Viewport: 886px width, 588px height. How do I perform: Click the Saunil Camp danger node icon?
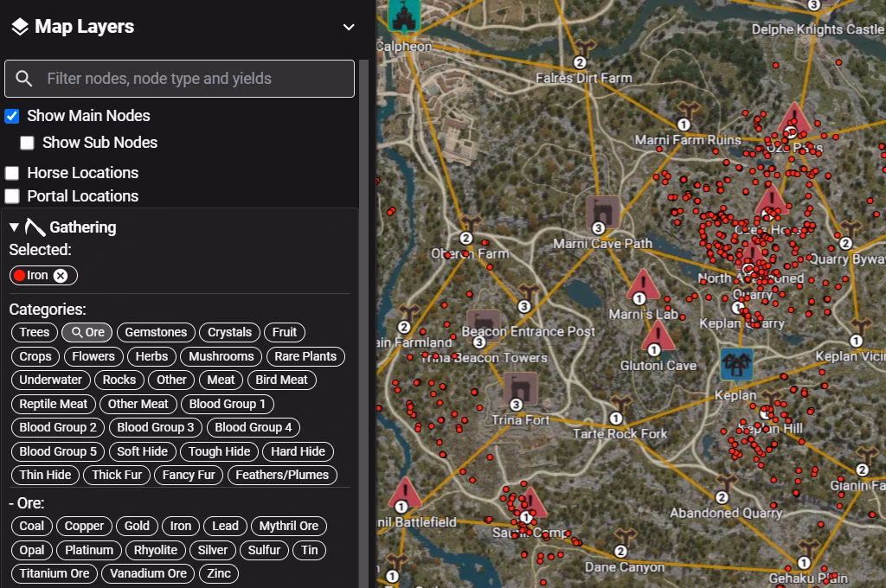(x=531, y=504)
